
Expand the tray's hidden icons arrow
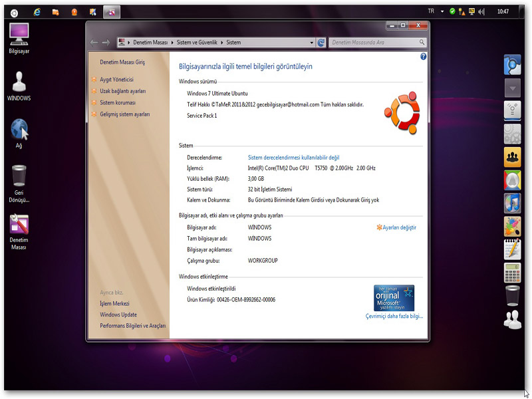pyautogui.click(x=444, y=11)
